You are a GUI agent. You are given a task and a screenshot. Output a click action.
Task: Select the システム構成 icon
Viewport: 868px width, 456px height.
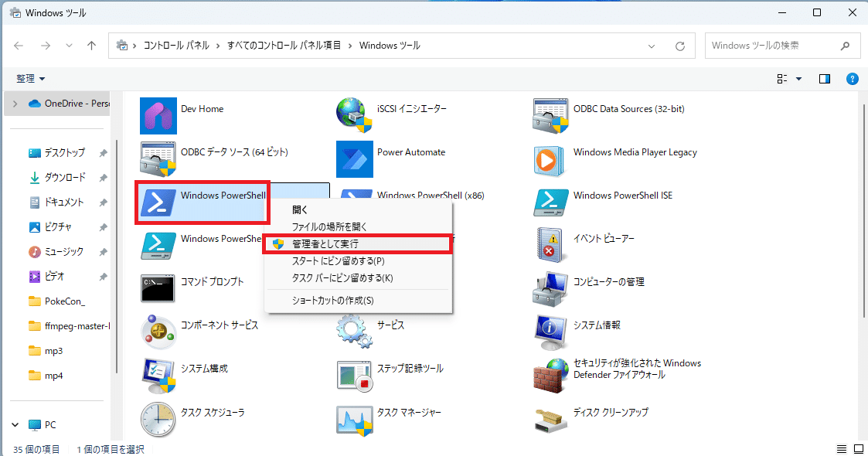[x=158, y=375]
